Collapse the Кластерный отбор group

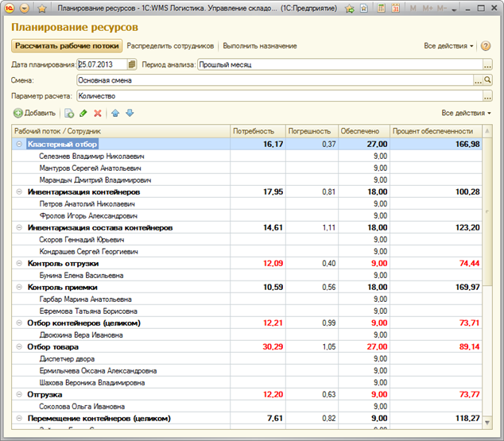tap(18, 145)
